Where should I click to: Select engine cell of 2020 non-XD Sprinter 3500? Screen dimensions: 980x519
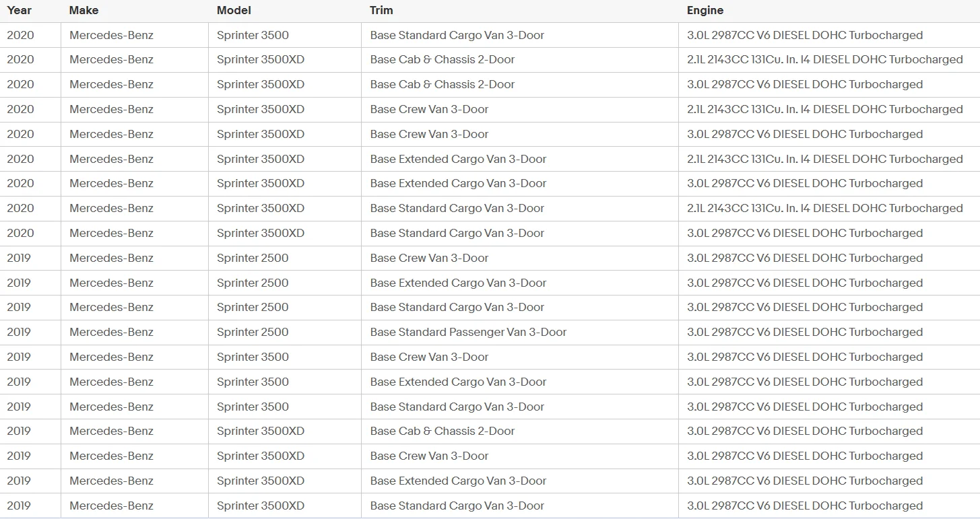coord(805,35)
